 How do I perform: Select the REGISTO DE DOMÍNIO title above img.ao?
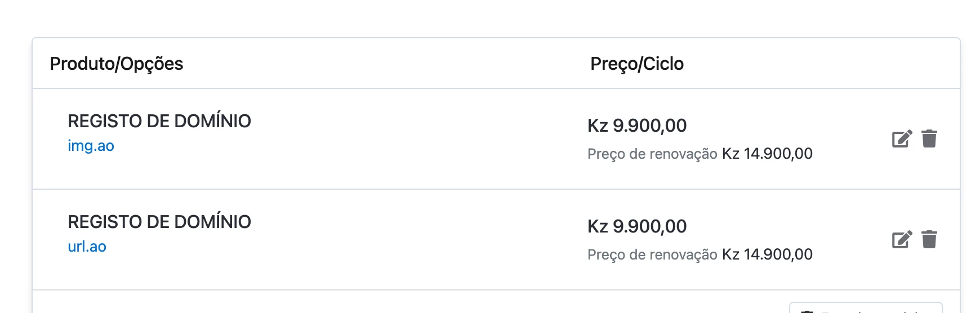point(159,121)
